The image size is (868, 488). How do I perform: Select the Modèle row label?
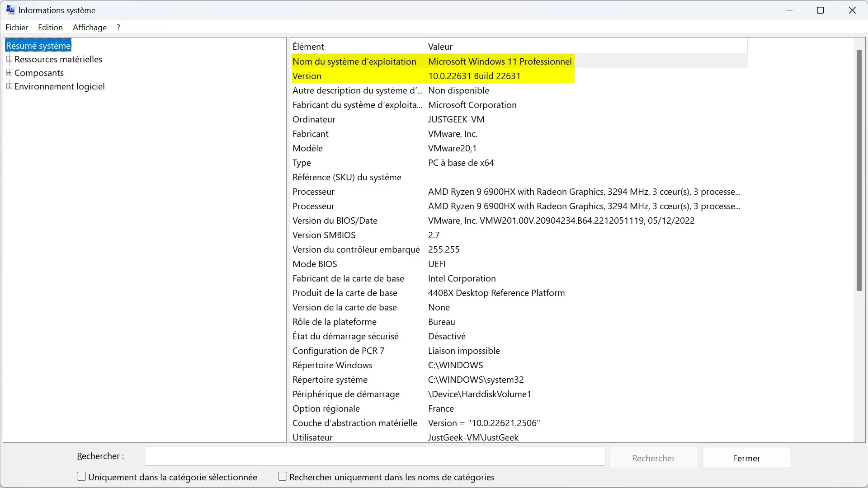(x=307, y=148)
